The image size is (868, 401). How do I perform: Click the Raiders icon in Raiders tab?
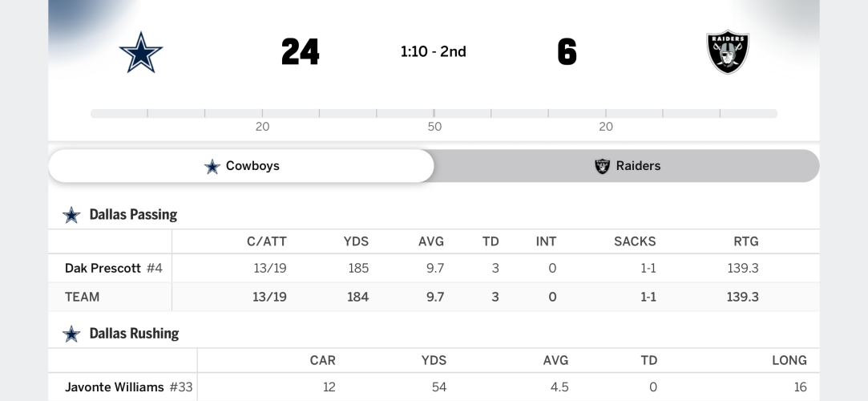point(602,166)
